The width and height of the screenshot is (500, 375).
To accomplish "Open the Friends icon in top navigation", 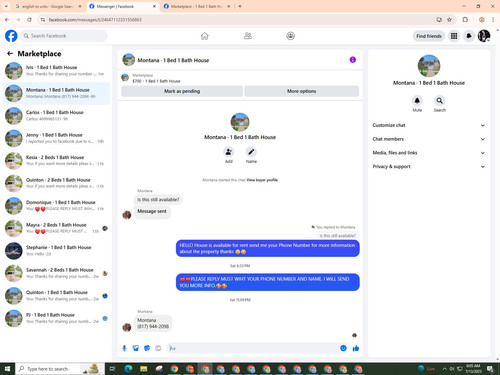I will coord(248,36).
